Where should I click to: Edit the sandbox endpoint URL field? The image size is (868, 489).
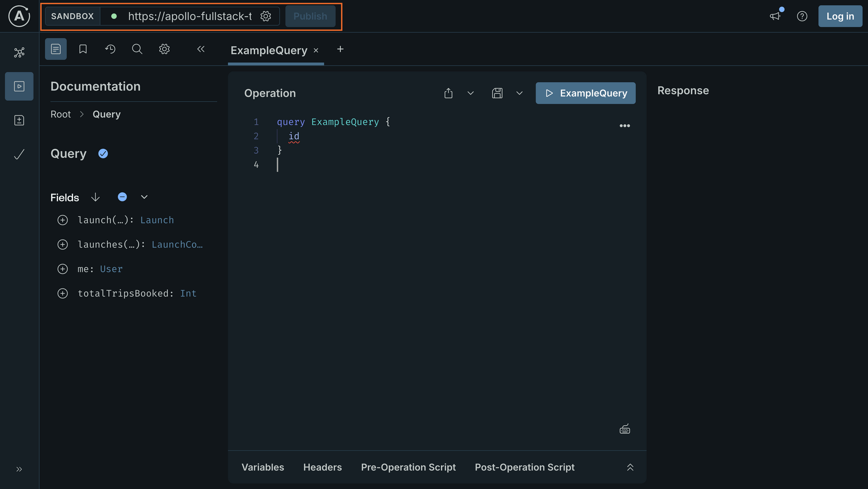[190, 16]
